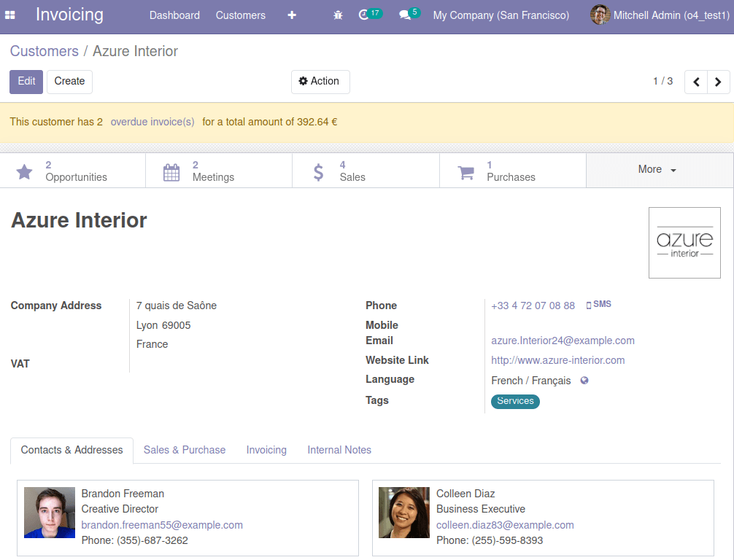Click the Purchases cart icon
This screenshot has width=734, height=560.
click(x=465, y=172)
